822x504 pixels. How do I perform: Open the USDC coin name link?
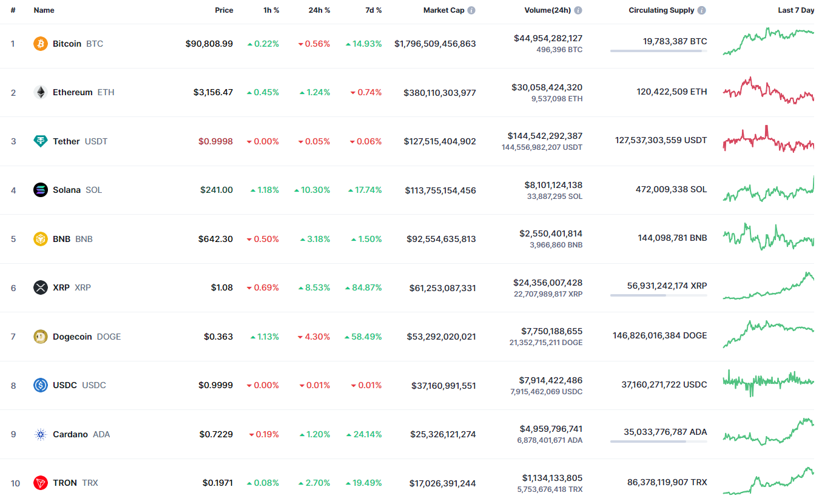click(65, 385)
